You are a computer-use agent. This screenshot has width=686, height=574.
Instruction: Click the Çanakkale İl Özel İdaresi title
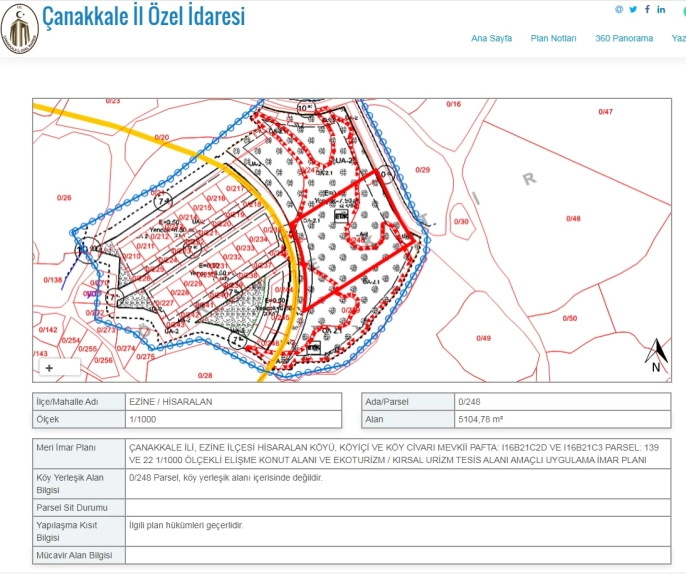tap(143, 17)
